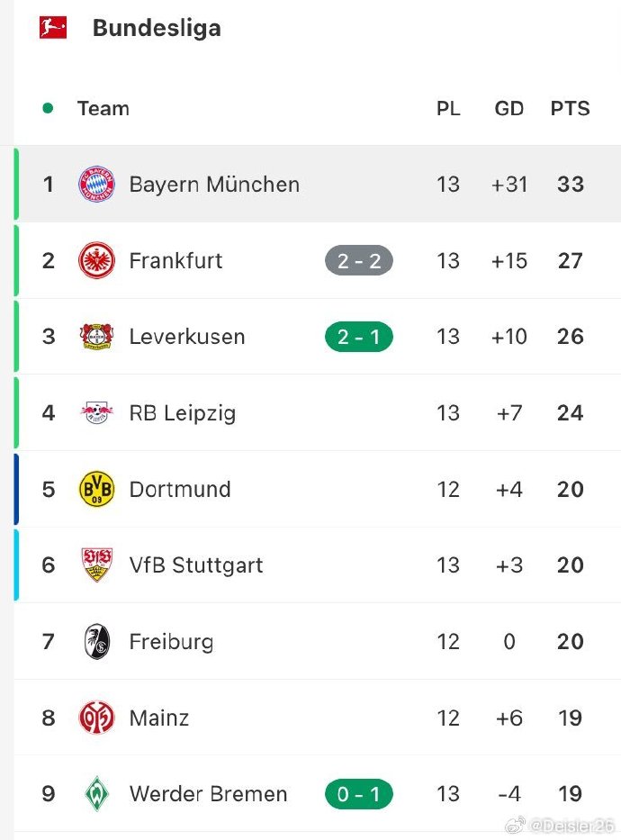Select the GD column header
621x840 pixels.
508,109
